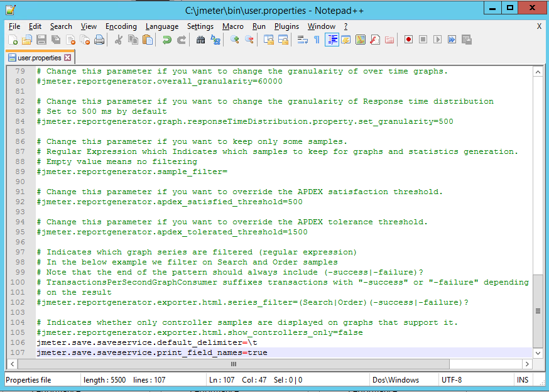Click the vertical scrollbar thumb
The height and width of the screenshot is (392, 549).
538,311
